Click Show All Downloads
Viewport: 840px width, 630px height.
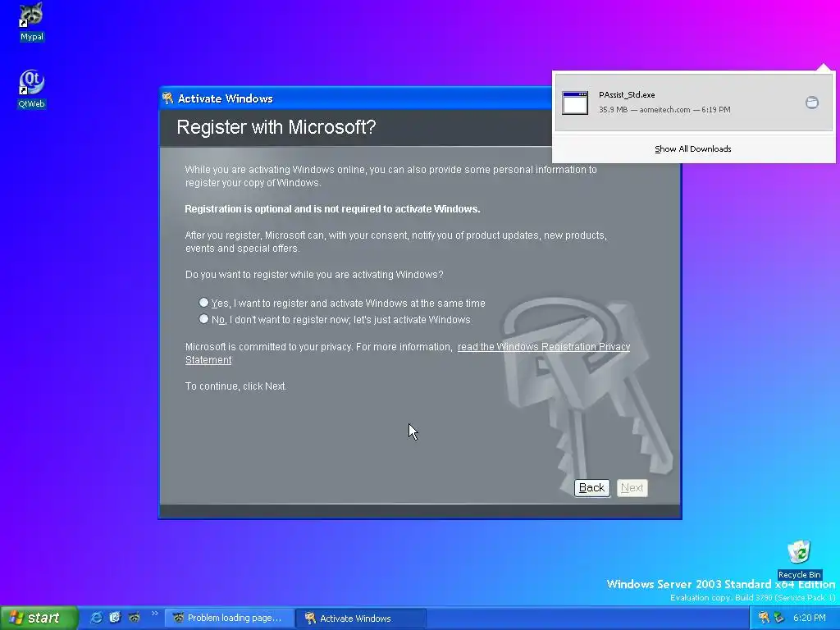[x=692, y=149]
